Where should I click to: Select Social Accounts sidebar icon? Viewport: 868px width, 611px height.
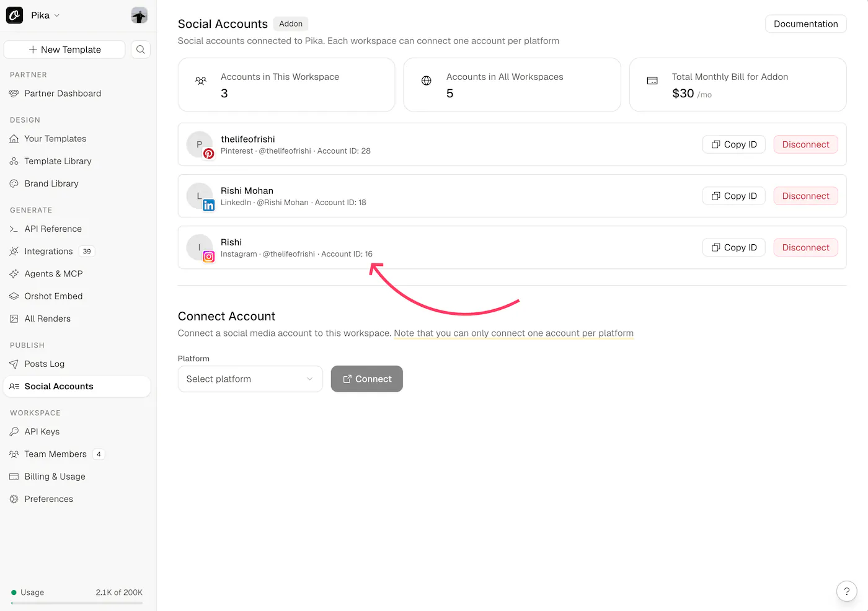tap(14, 386)
